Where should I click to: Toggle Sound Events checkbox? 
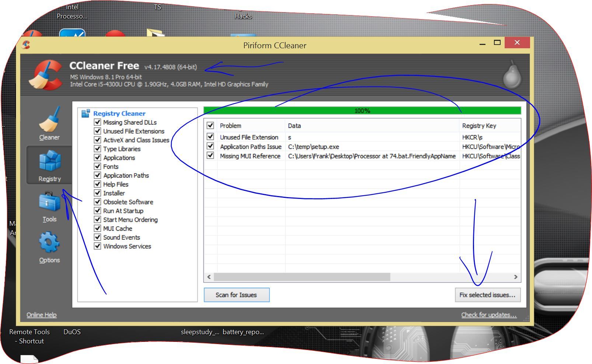pos(97,237)
